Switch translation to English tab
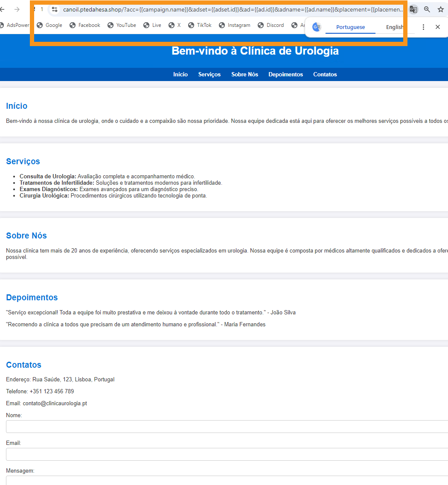The height and width of the screenshot is (485, 448). 395,27
